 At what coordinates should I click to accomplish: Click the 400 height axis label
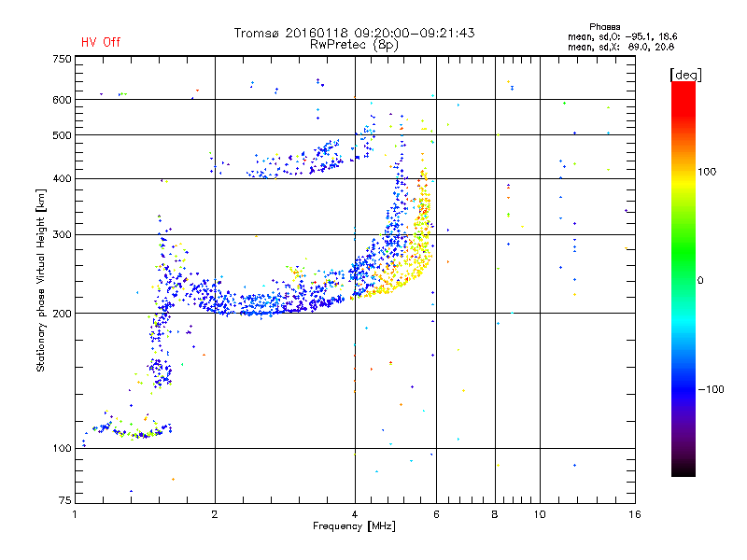tap(62, 178)
